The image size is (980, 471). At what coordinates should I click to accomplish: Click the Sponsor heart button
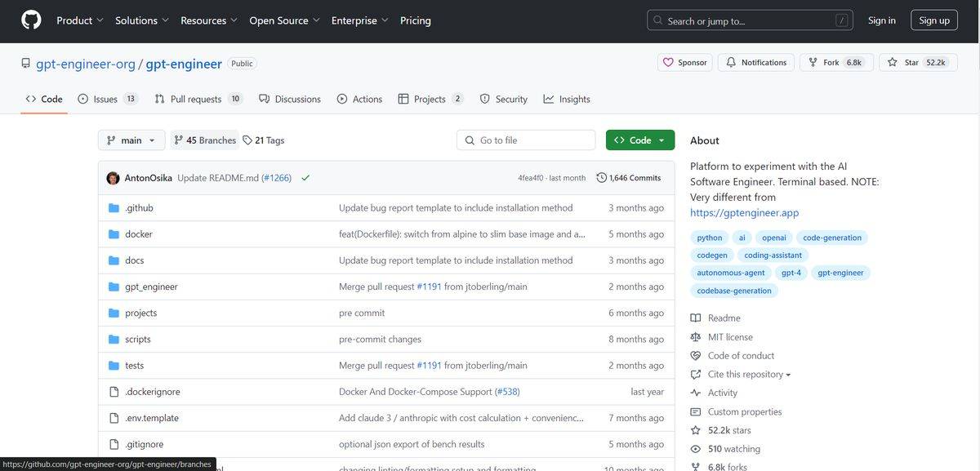pos(685,63)
